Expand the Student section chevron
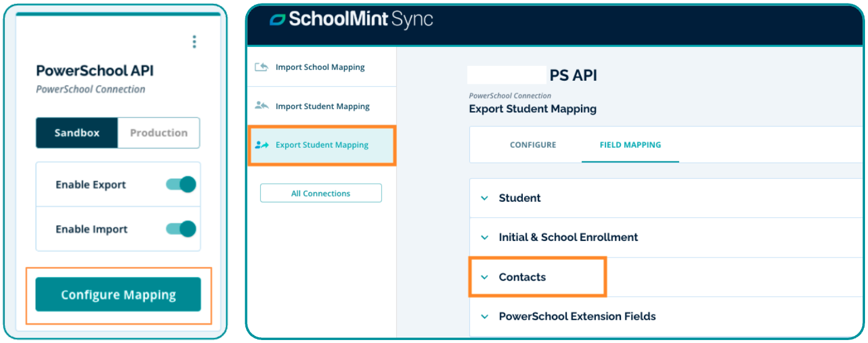Image resolution: width=868 pixels, height=343 pixels. [x=484, y=198]
